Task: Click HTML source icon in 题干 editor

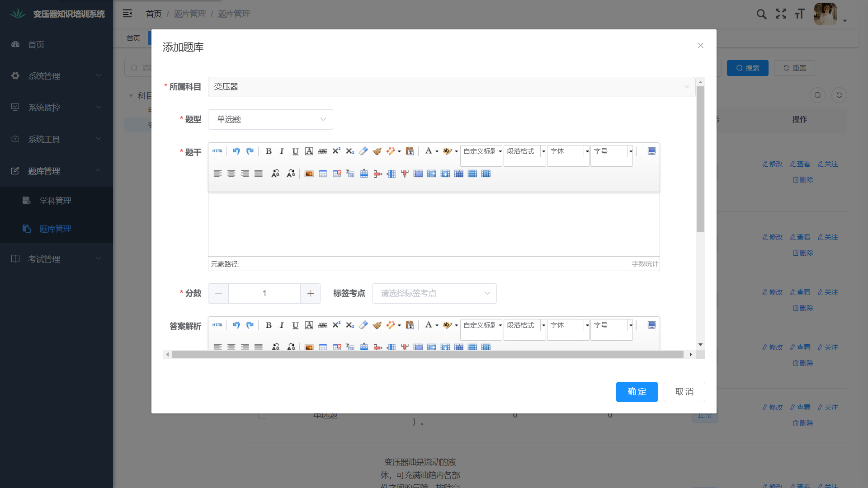Action: coord(217,151)
